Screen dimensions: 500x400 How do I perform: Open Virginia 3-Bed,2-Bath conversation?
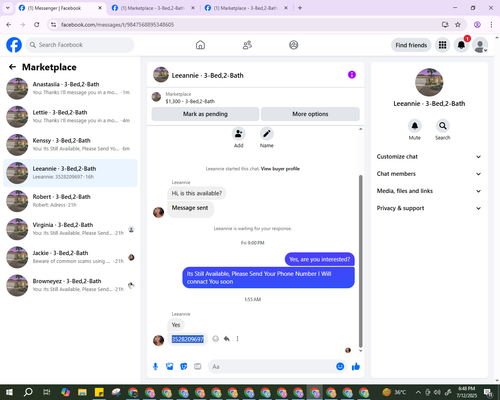click(x=70, y=229)
